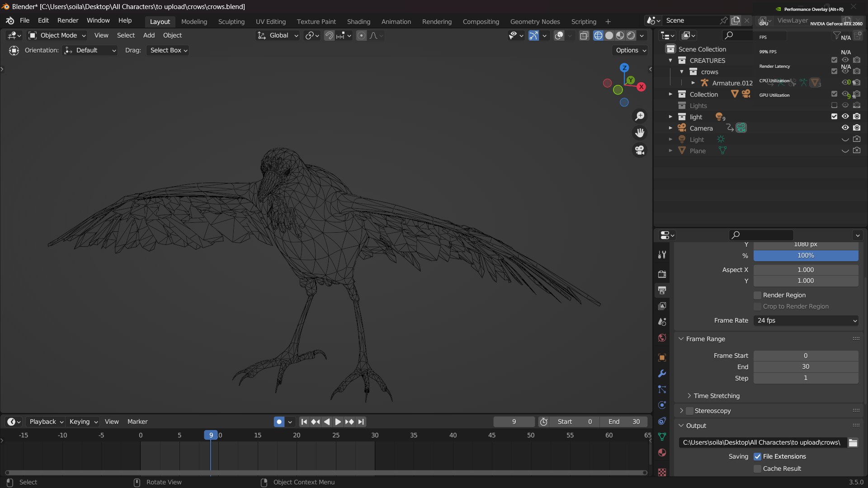The image size is (868, 488).
Task: Play animation forward
Action: click(338, 422)
